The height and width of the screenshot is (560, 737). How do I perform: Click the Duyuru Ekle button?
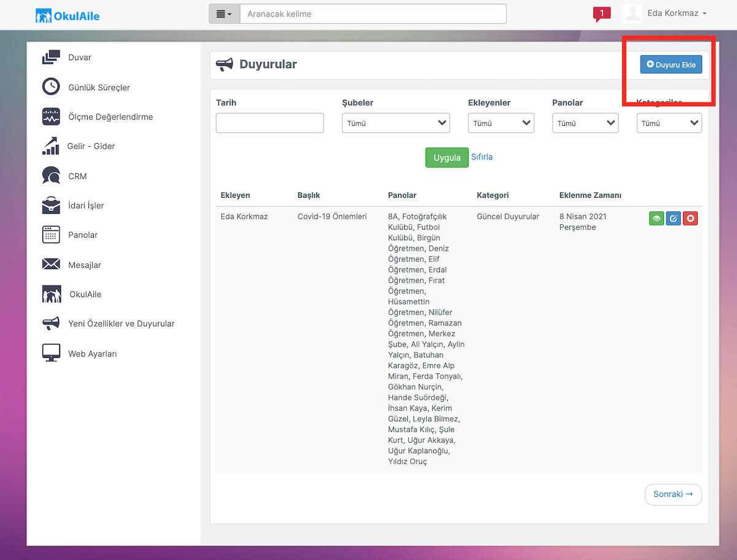click(671, 64)
